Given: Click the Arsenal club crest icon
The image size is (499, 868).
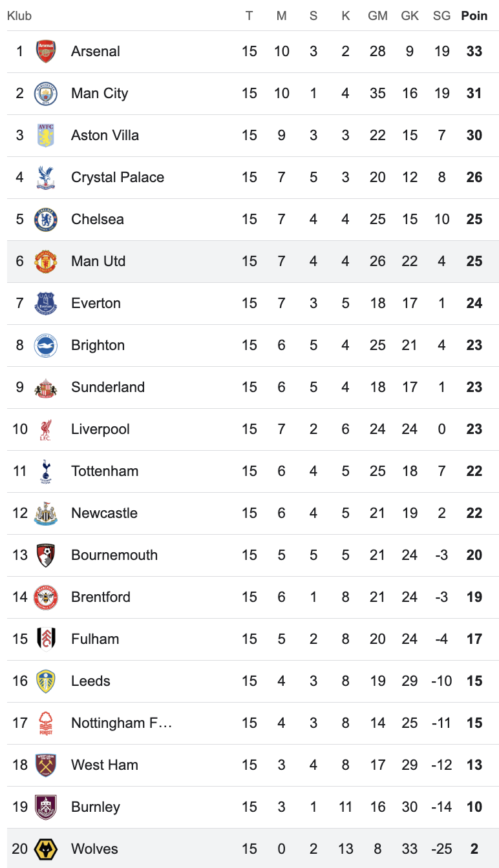Looking at the screenshot, I should coord(46,52).
